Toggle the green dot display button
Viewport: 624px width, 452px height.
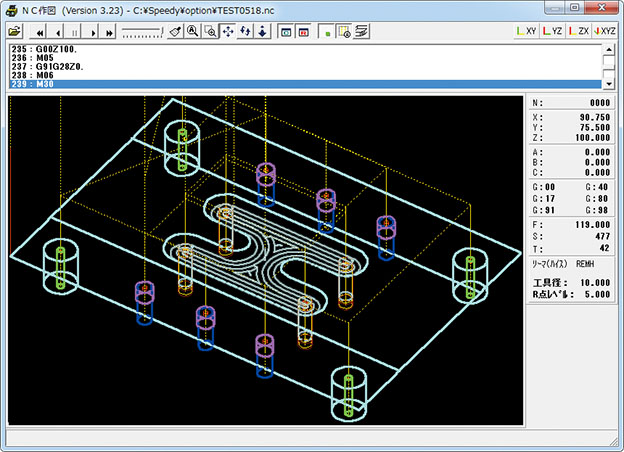click(326, 31)
